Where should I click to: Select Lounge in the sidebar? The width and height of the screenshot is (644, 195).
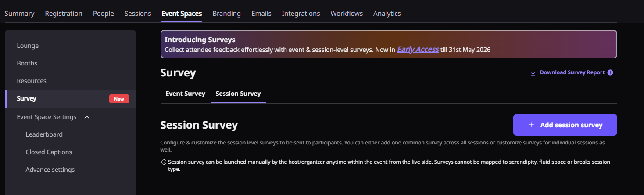pos(28,46)
